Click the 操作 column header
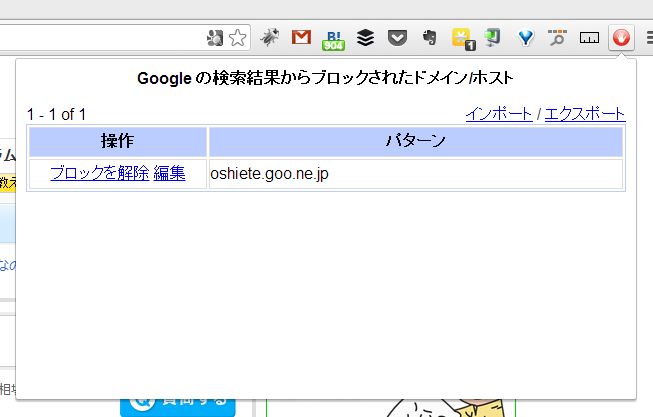 pos(117,141)
